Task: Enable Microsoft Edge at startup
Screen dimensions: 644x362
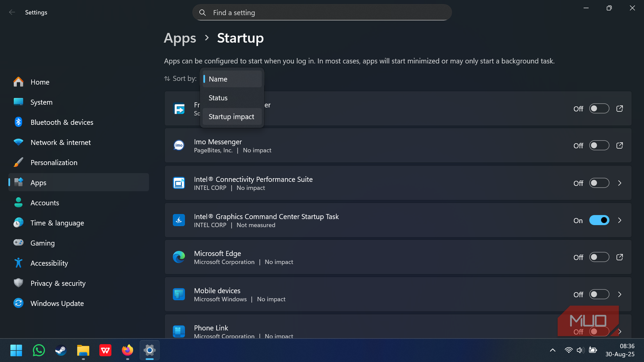Action: [x=599, y=257]
